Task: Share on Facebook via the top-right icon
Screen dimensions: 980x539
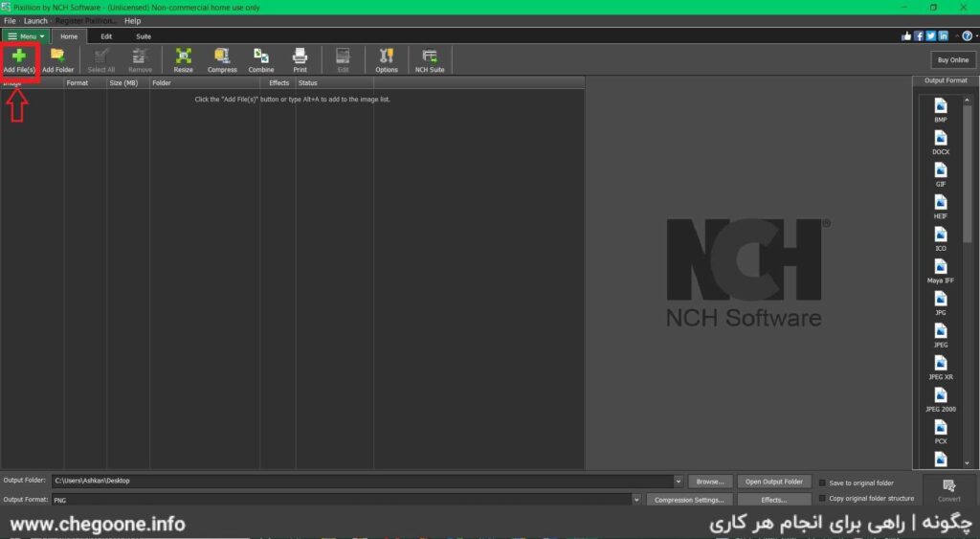Action: point(919,36)
